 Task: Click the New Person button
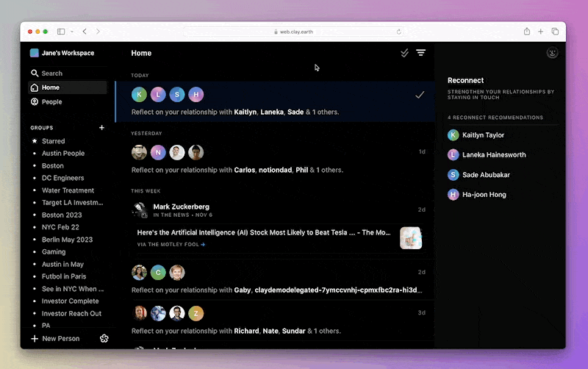pos(56,339)
